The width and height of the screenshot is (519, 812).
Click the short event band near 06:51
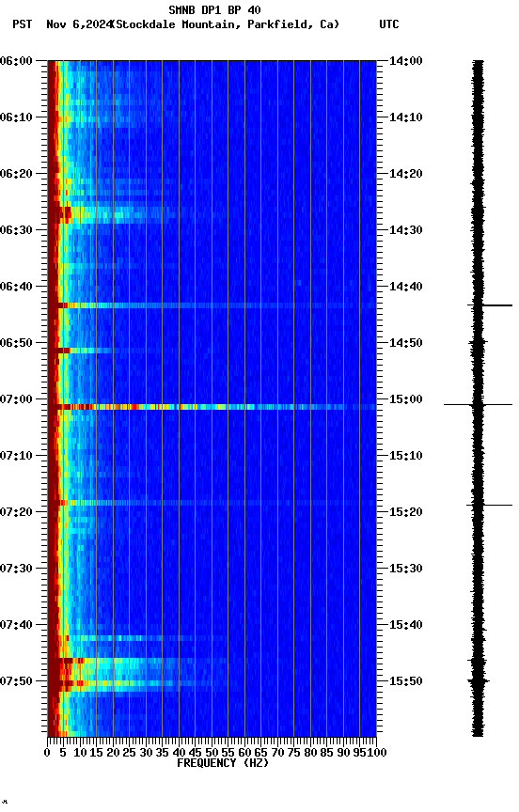(x=80, y=351)
